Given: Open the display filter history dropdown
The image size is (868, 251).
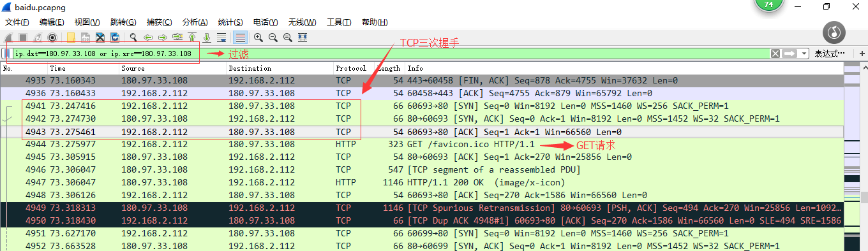Looking at the screenshot, I should coord(804,54).
